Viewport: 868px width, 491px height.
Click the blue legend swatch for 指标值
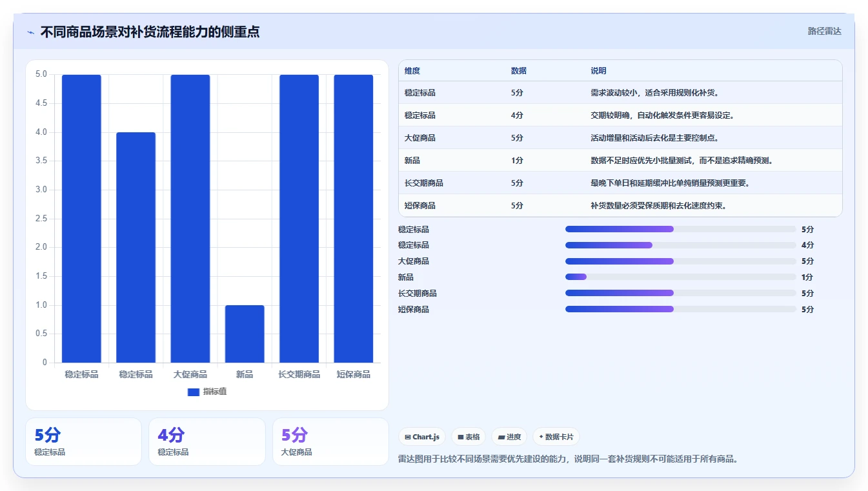tap(193, 392)
